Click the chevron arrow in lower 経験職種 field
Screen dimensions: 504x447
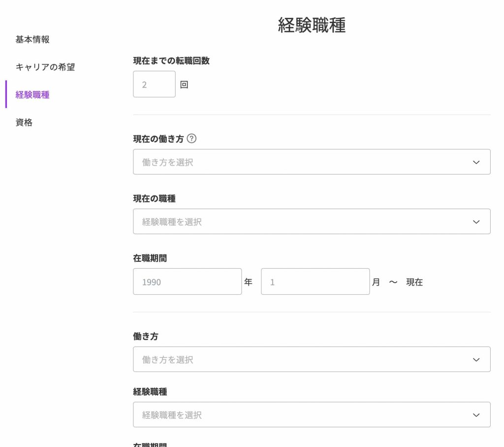click(x=476, y=415)
